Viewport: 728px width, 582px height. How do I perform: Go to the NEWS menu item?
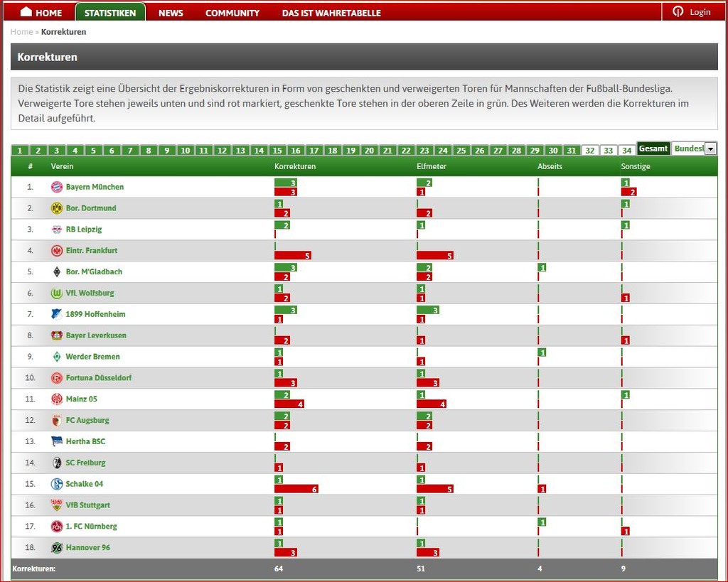[171, 13]
